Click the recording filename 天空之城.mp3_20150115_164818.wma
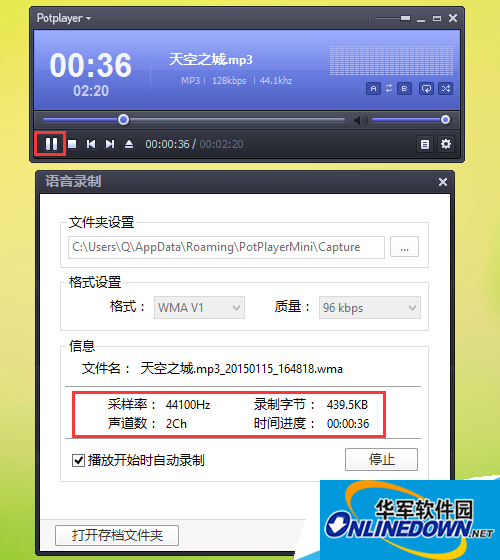The image size is (500, 560). (x=241, y=369)
